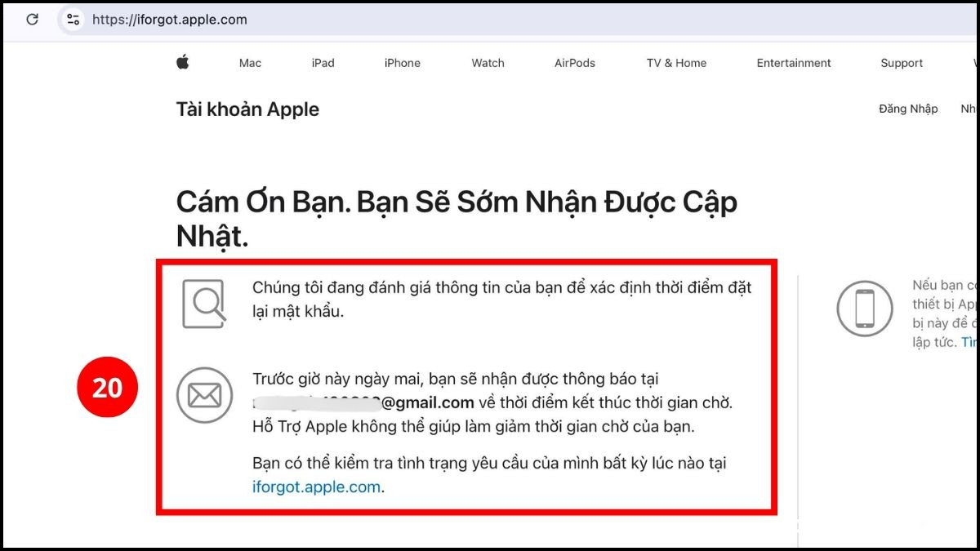Open the iPad menu item
The image size is (980, 551).
323,63
